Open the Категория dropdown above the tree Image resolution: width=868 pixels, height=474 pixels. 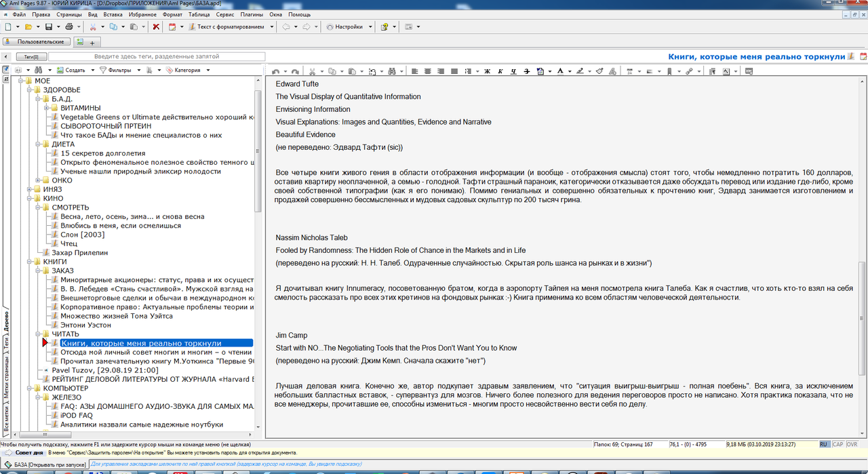click(x=188, y=70)
